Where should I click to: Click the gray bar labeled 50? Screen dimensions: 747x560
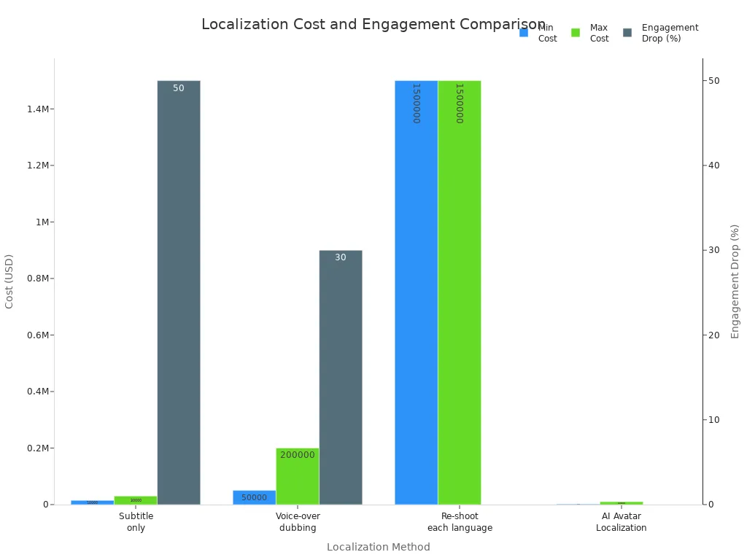click(x=177, y=292)
